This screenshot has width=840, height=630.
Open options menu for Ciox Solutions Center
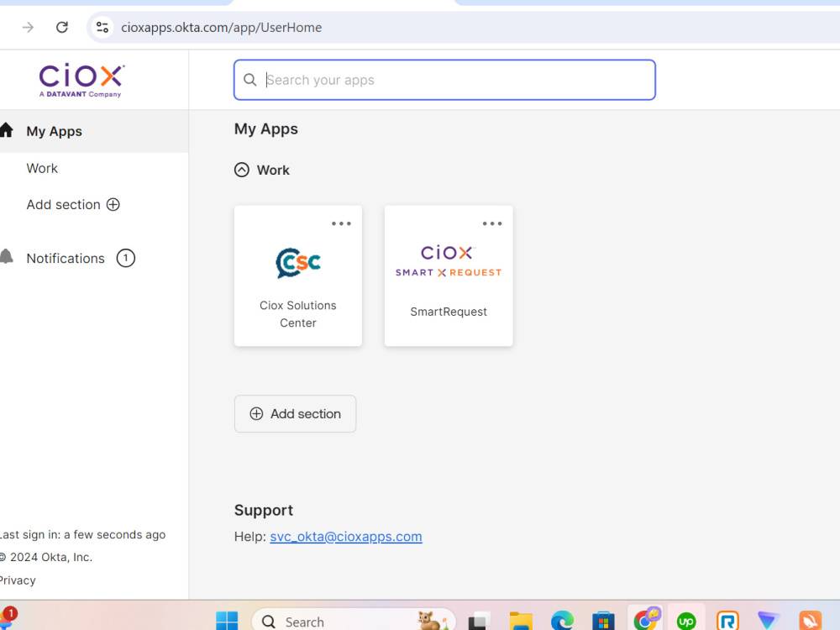point(341,223)
